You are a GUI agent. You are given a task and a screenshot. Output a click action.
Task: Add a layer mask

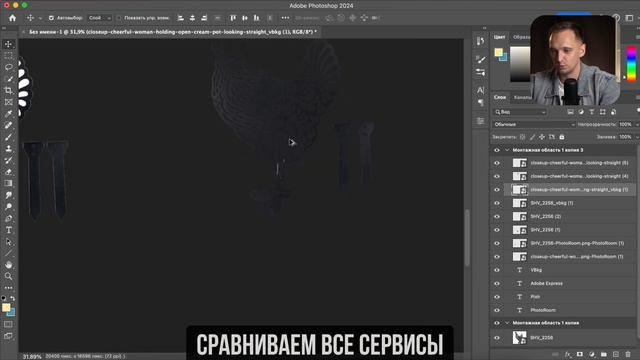coord(580,354)
